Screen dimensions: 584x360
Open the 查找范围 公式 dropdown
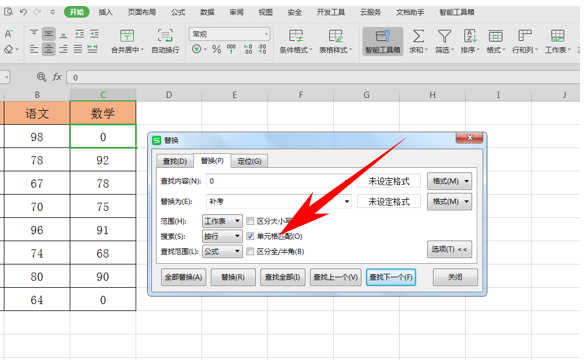(222, 252)
